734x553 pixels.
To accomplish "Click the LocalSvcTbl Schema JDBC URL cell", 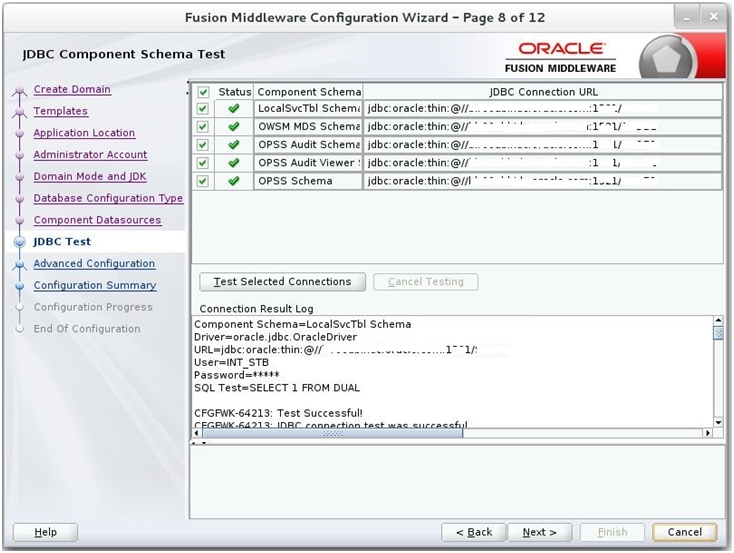I will (x=543, y=109).
